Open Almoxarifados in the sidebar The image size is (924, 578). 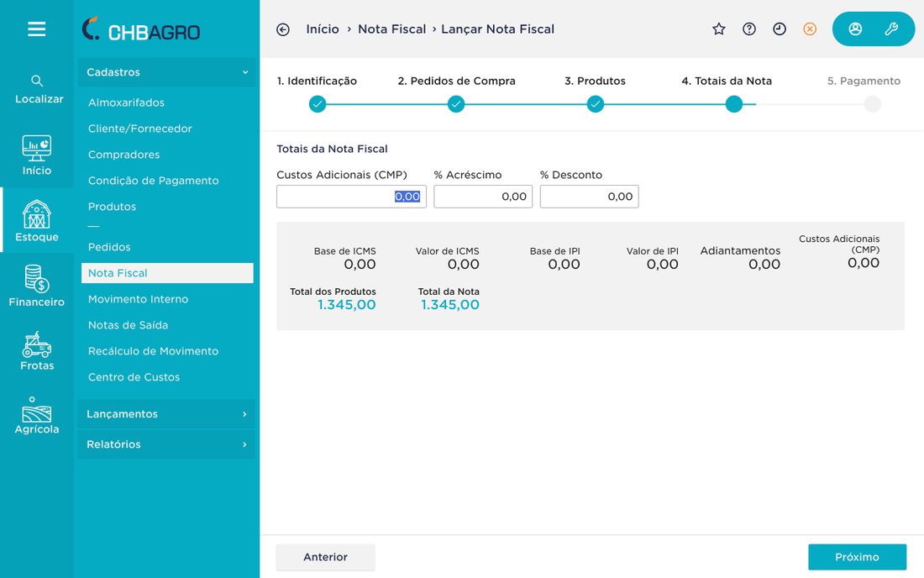pyautogui.click(x=126, y=102)
